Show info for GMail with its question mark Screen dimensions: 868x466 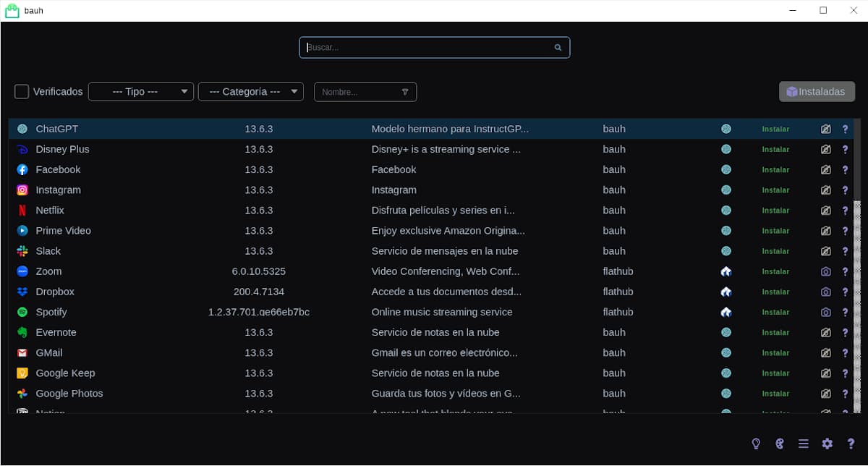tap(845, 352)
